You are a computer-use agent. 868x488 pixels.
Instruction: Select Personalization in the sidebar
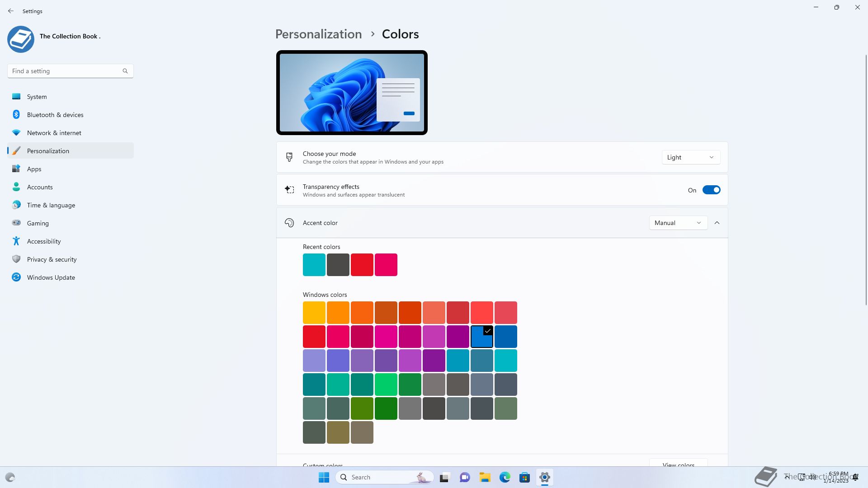coord(71,150)
